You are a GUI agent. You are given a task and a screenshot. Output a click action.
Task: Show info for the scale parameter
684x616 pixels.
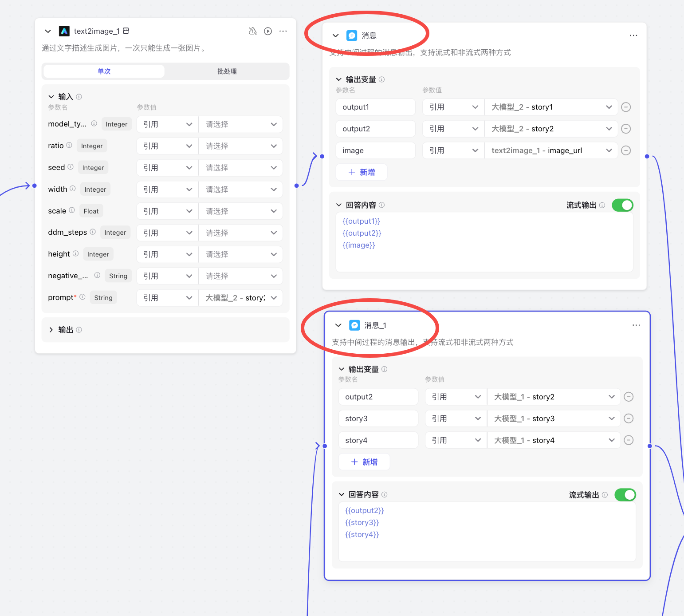72,210
